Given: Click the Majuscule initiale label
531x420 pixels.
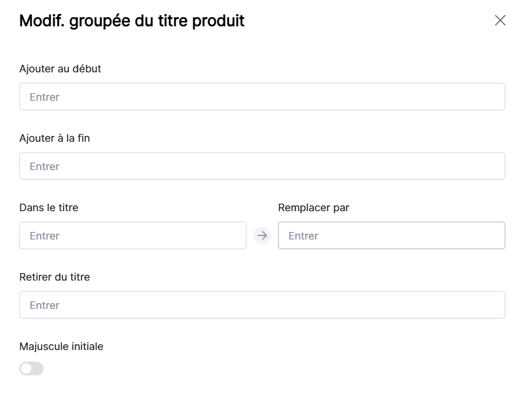Looking at the screenshot, I should [x=61, y=347].
